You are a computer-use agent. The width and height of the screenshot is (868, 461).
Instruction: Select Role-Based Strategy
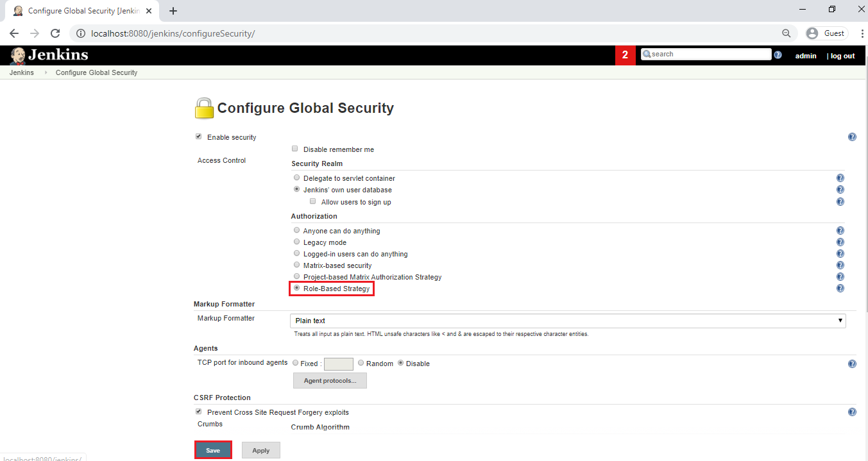(296, 288)
